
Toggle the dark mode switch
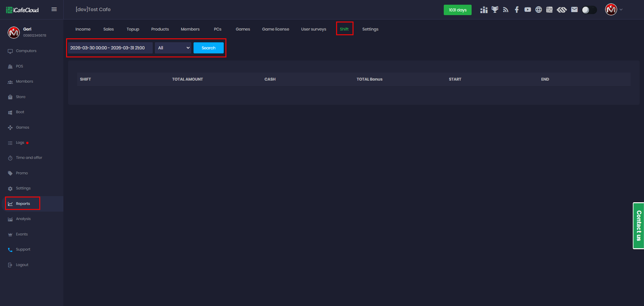pos(589,10)
